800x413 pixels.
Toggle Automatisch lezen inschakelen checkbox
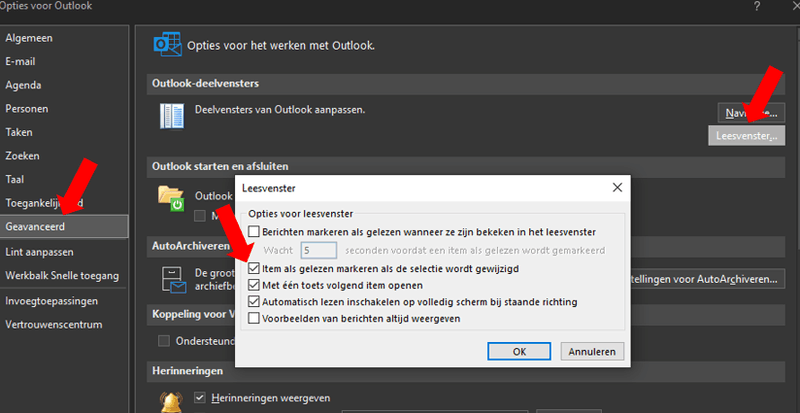[x=254, y=302]
